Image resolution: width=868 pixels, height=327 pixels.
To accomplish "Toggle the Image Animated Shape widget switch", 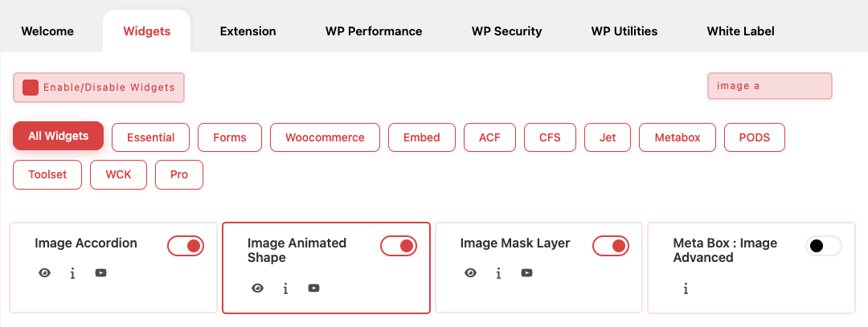I will (399, 246).
